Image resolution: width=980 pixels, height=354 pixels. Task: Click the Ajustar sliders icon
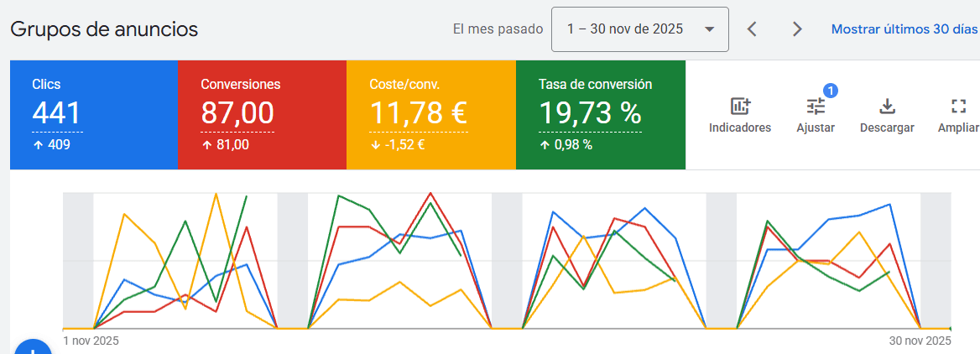tap(816, 107)
